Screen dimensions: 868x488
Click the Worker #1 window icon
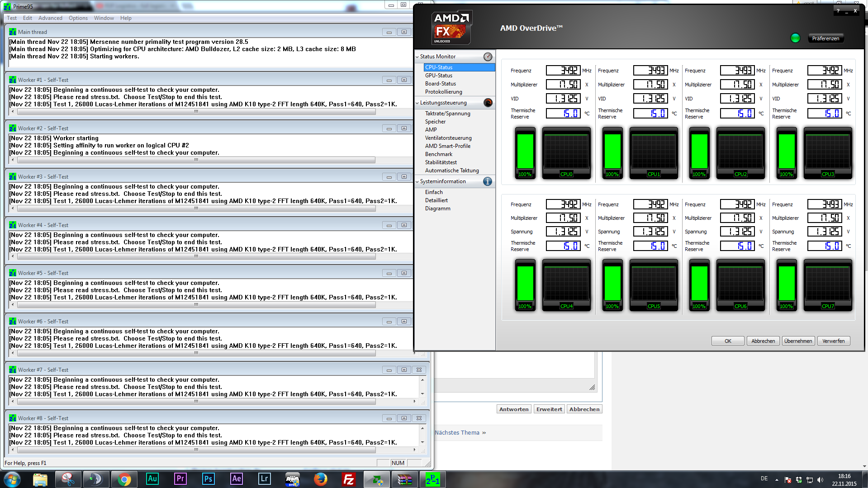(13, 80)
